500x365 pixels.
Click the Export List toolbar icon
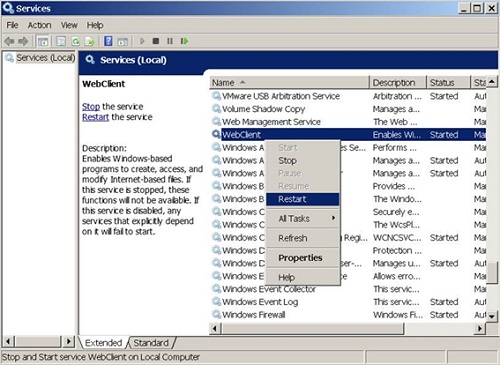[90, 41]
